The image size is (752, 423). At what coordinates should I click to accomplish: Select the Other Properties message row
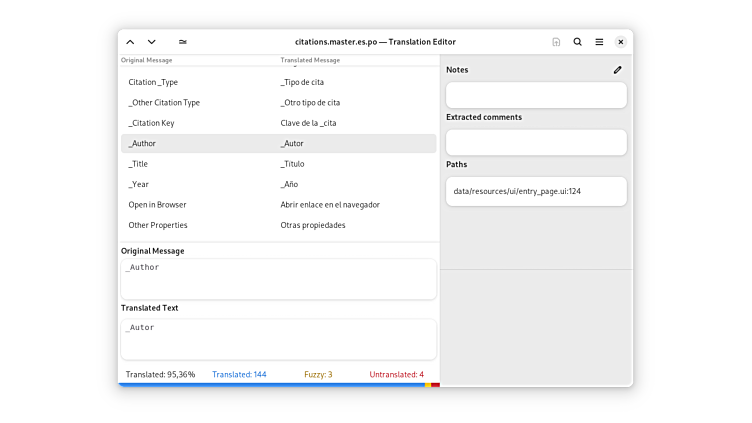coord(278,225)
